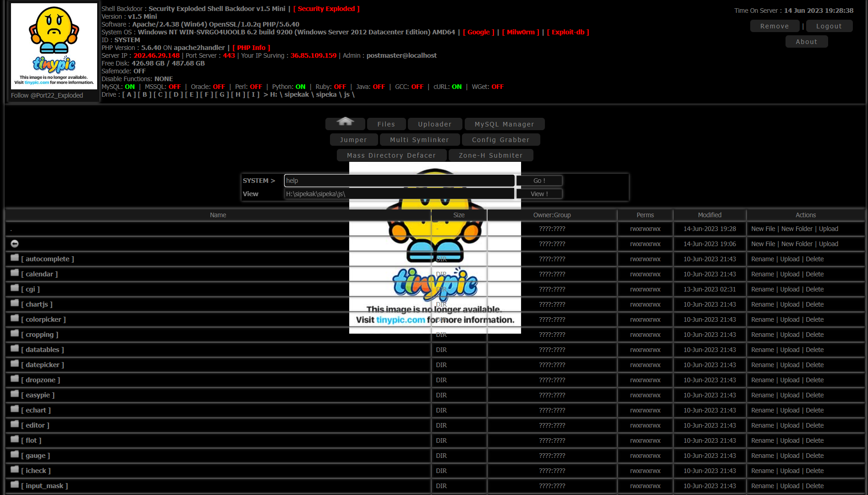Switch to drive D
This screenshot has width=868, height=495.
(176, 94)
